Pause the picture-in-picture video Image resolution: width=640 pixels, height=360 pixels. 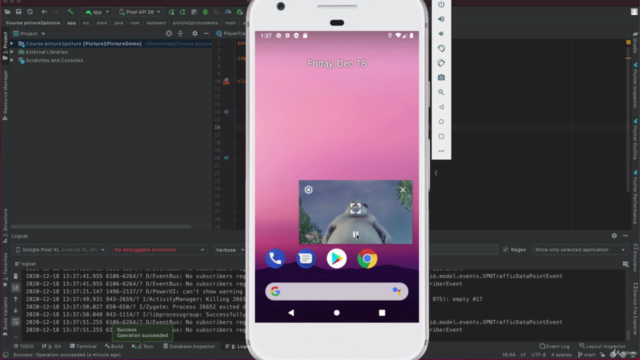[356, 234]
